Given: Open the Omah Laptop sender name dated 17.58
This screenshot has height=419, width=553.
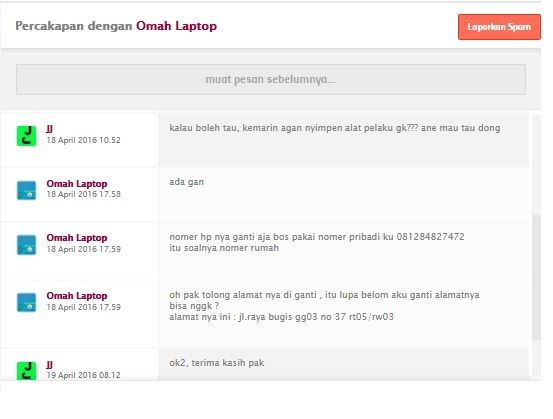Looking at the screenshot, I should click(x=77, y=184).
